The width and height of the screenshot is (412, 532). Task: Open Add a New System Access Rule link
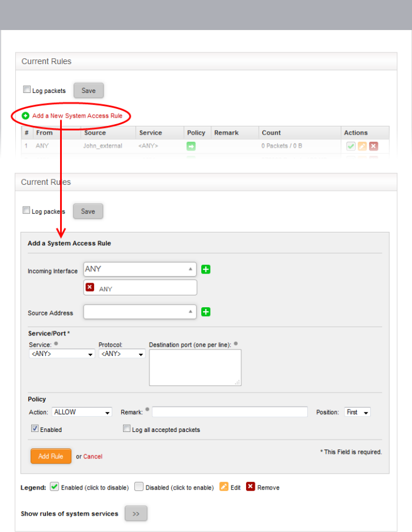tap(77, 116)
